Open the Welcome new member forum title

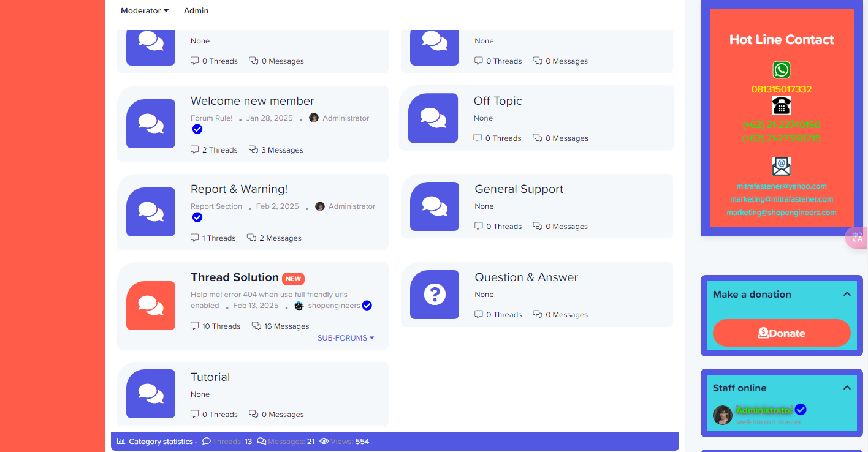point(253,101)
